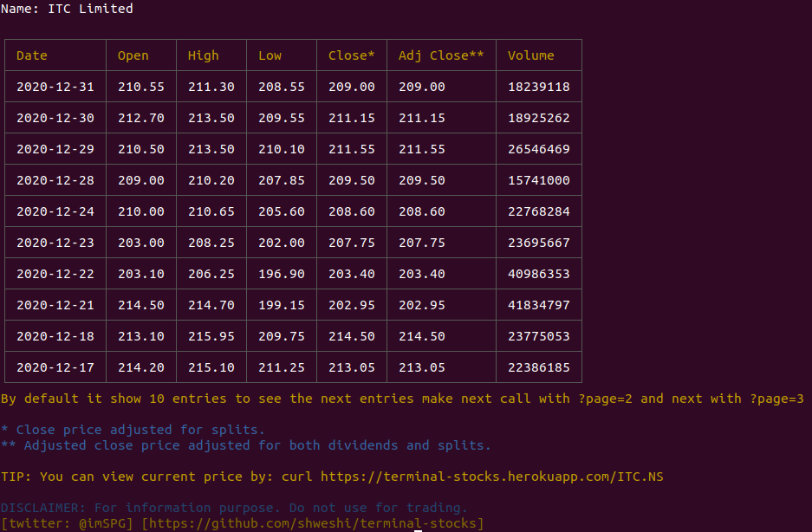Click low price 199.15
Screen dimensions: 812x532
pos(281,305)
